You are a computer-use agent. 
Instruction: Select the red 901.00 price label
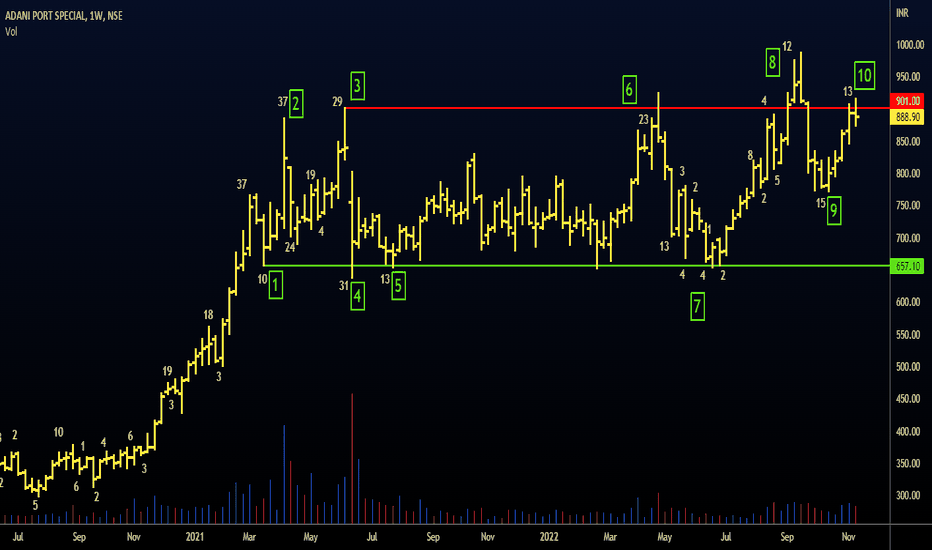tap(907, 101)
